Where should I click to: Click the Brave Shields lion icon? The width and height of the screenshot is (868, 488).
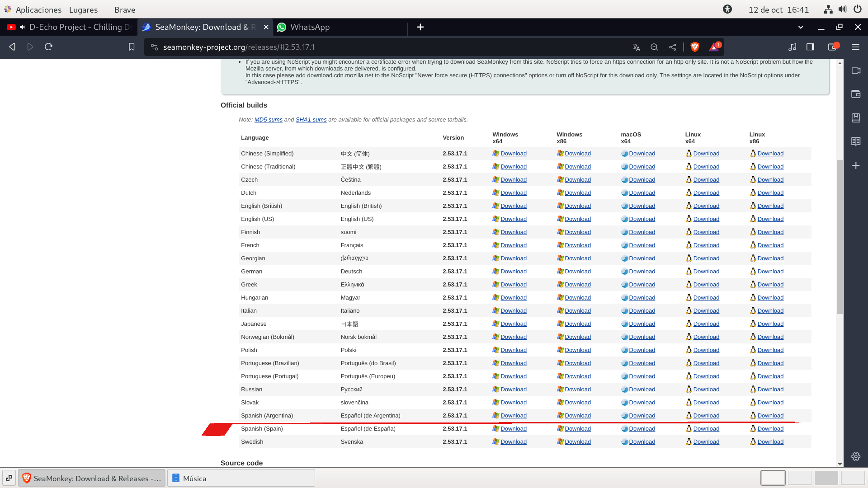695,47
